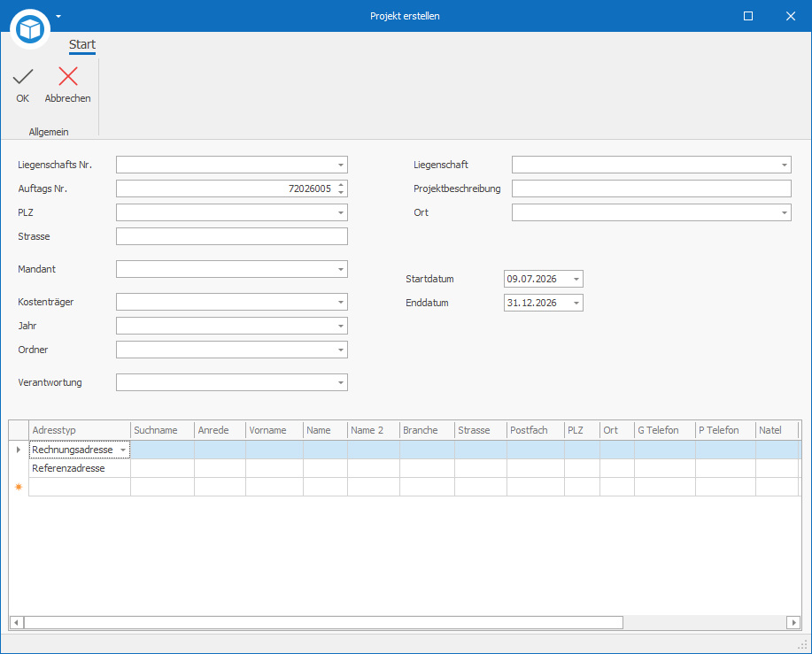The height and width of the screenshot is (654, 812).
Task: Open the Enddatum calendar dropdown
Action: [576, 303]
